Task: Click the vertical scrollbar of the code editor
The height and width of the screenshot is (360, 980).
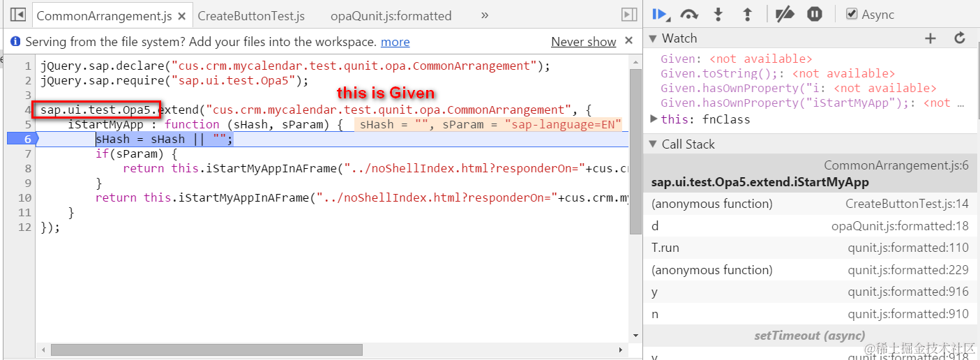Action: click(x=635, y=151)
